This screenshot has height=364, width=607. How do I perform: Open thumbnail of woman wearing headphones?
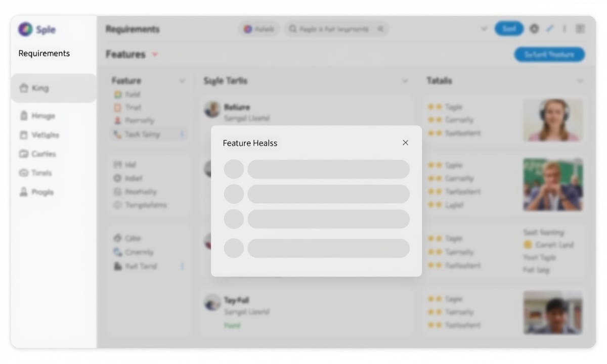coord(553,120)
